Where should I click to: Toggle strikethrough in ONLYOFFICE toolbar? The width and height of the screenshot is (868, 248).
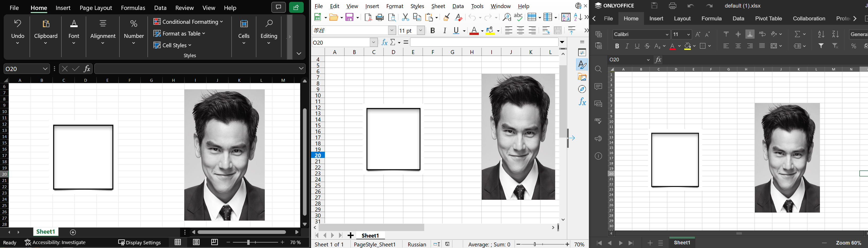tap(647, 46)
